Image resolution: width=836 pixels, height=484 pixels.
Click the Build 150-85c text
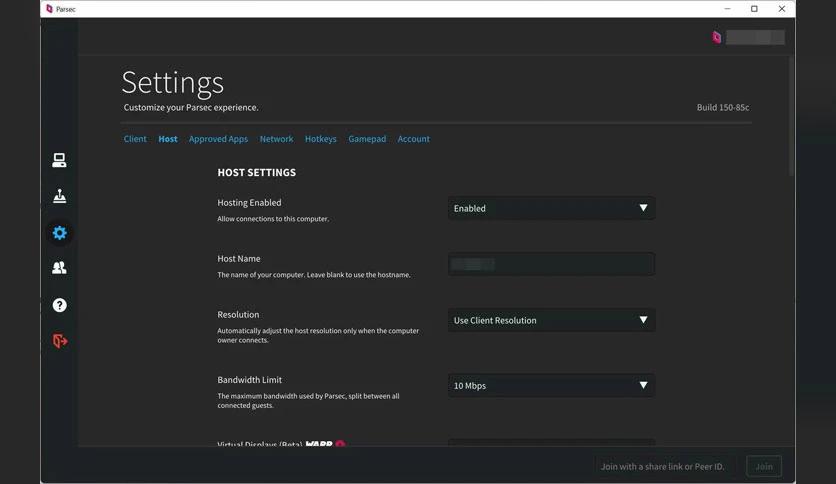[x=723, y=107]
